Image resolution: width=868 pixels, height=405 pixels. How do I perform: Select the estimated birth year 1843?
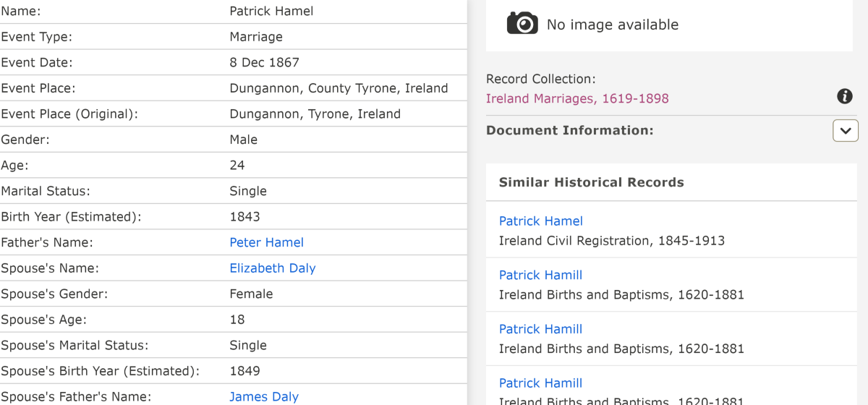(244, 217)
